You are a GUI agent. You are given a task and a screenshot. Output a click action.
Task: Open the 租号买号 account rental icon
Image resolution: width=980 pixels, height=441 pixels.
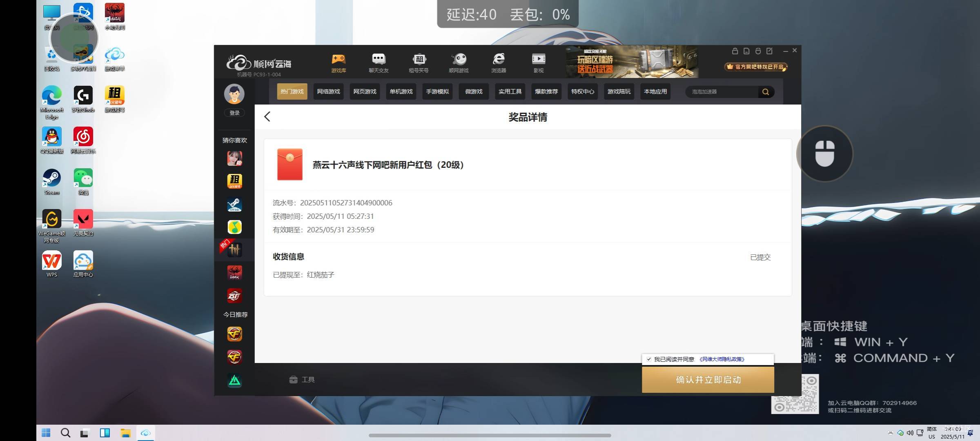[419, 62]
